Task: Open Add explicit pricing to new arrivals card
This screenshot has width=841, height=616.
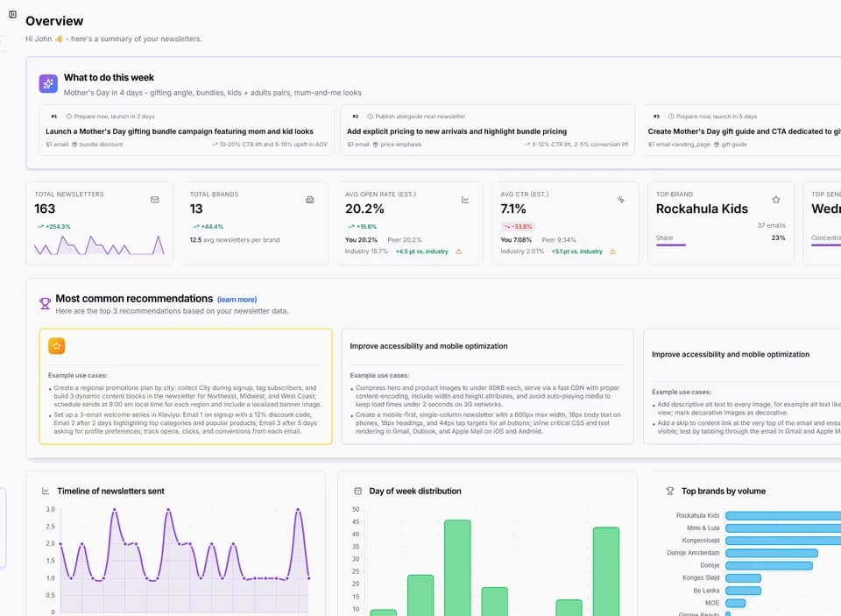Action: coord(488,131)
